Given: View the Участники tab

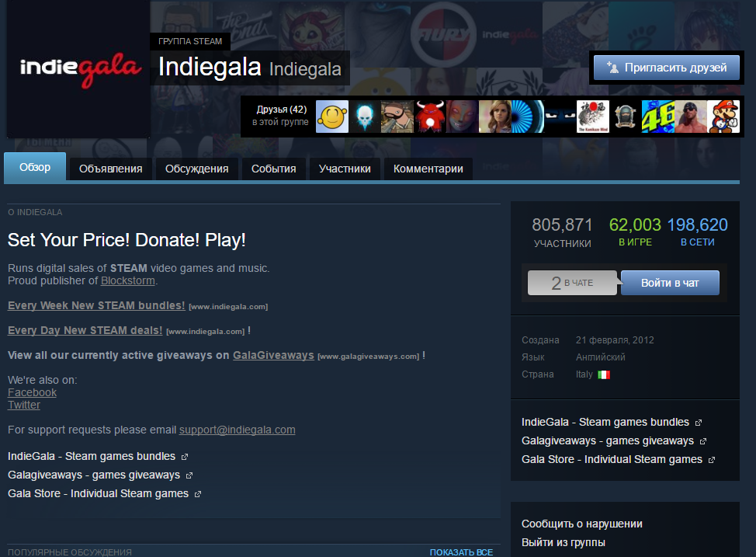Looking at the screenshot, I should coord(345,169).
